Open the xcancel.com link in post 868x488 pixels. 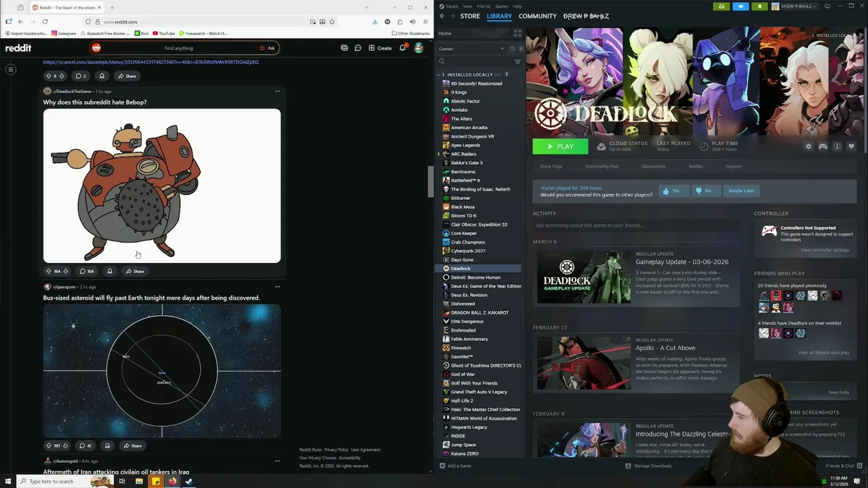151,62
